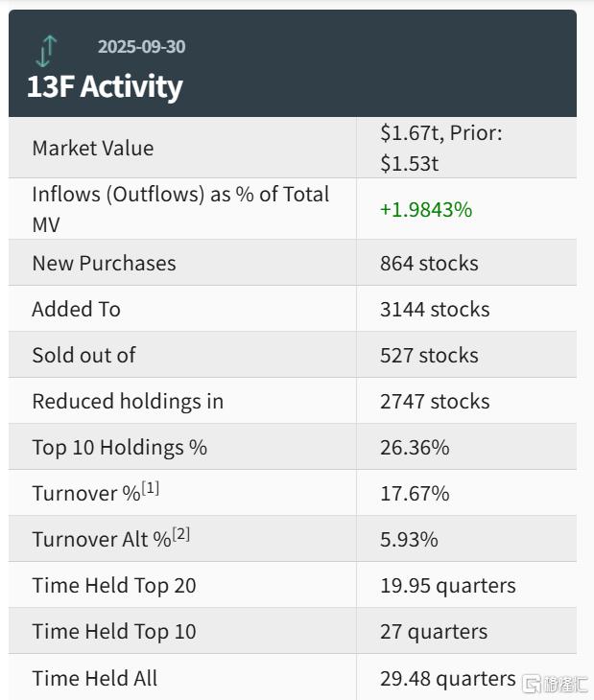Click the Time Held Top 20 label

click(113, 585)
